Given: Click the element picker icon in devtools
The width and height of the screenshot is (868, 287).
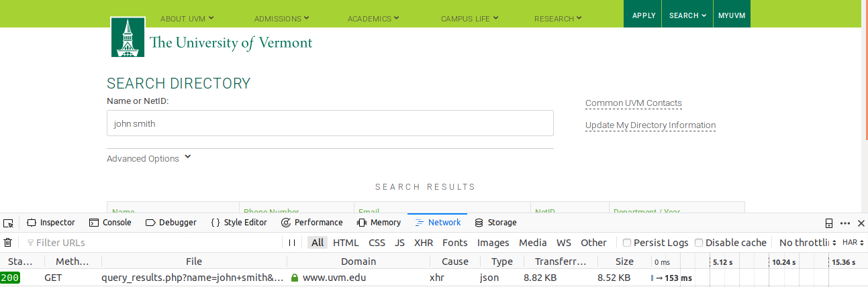Looking at the screenshot, I should click(8, 223).
